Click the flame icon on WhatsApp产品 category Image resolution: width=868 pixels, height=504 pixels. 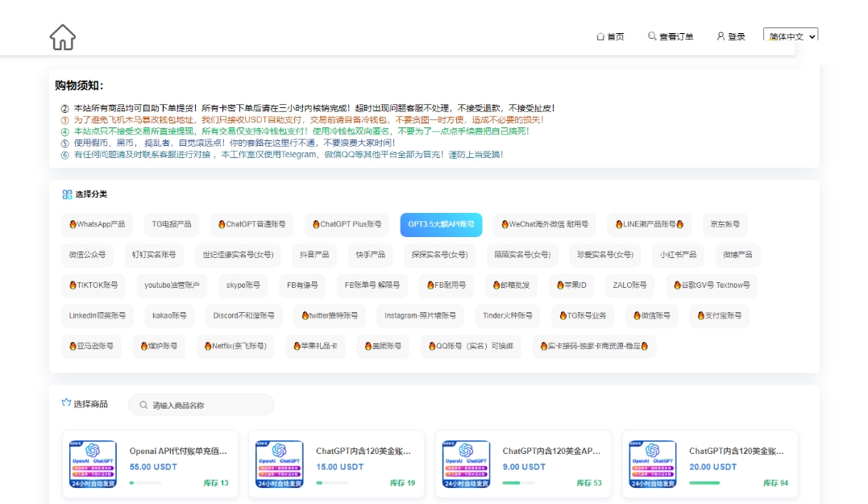coord(73,225)
